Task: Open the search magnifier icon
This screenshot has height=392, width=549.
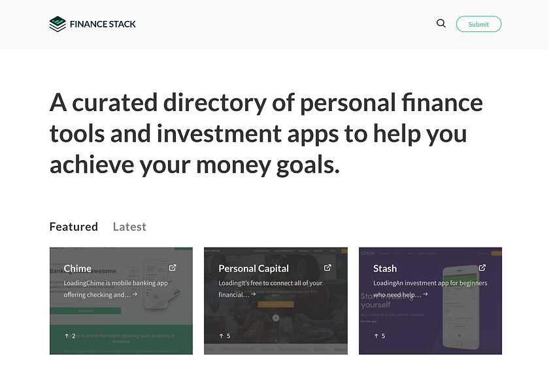Action: (x=441, y=23)
